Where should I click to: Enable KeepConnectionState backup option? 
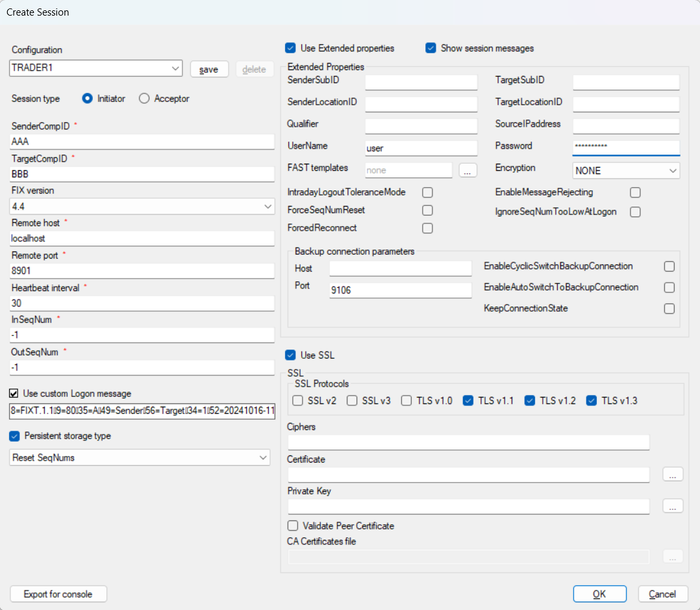[669, 309]
